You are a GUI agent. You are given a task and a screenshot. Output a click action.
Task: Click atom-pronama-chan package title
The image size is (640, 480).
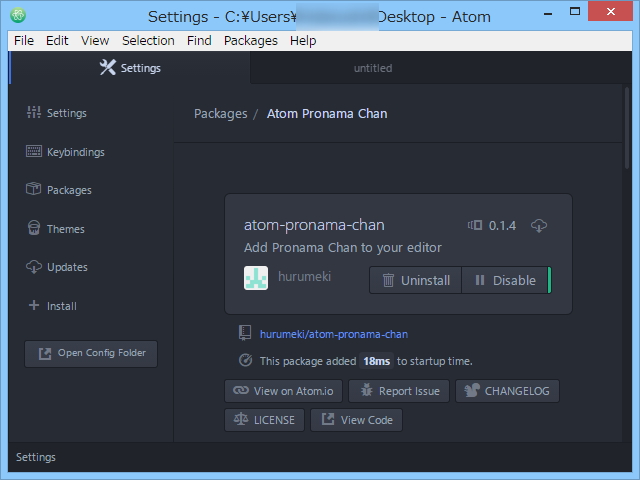point(314,225)
